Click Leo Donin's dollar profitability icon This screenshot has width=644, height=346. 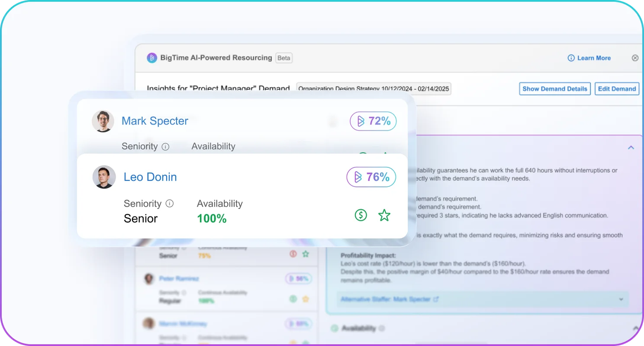click(361, 215)
